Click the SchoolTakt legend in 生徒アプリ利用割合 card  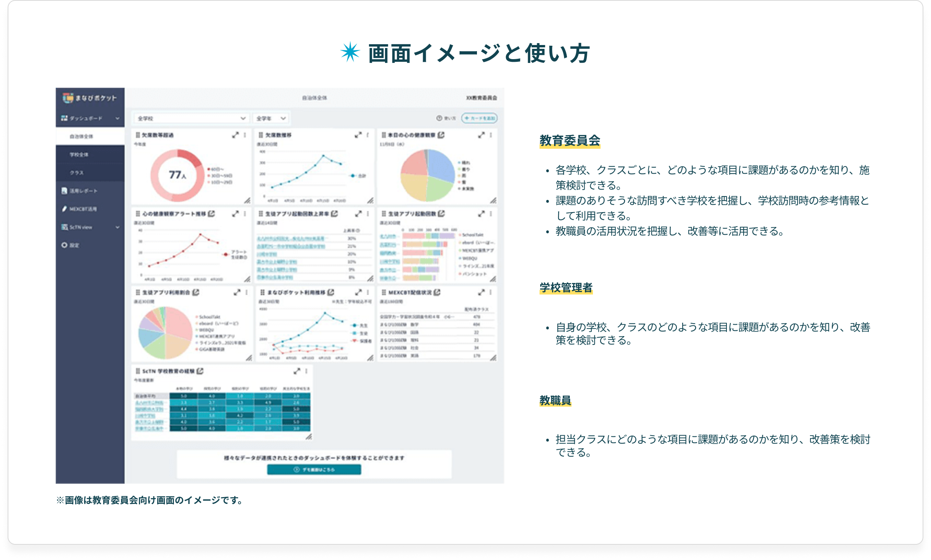coord(208,317)
